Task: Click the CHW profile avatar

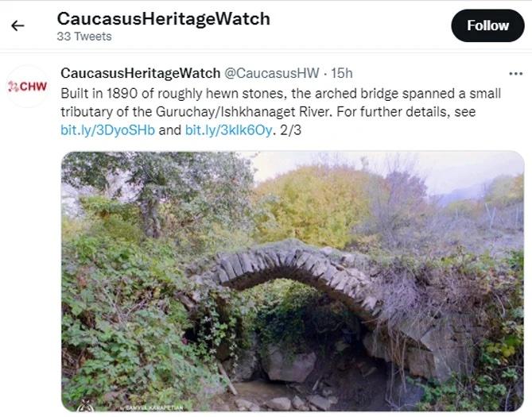Action: coord(28,87)
